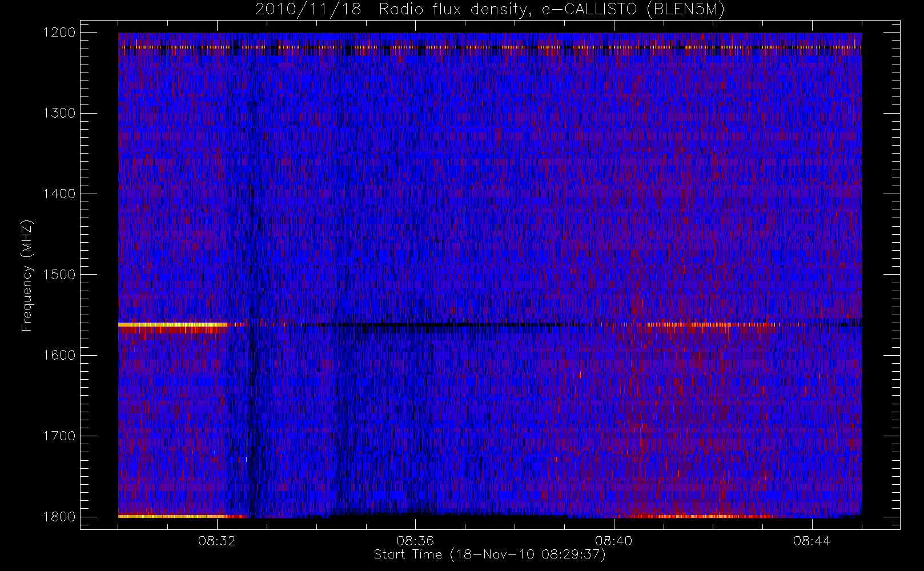Click the plot title 'Radio flux density, e-CALLISTO (BLEN5M)'

552,10
